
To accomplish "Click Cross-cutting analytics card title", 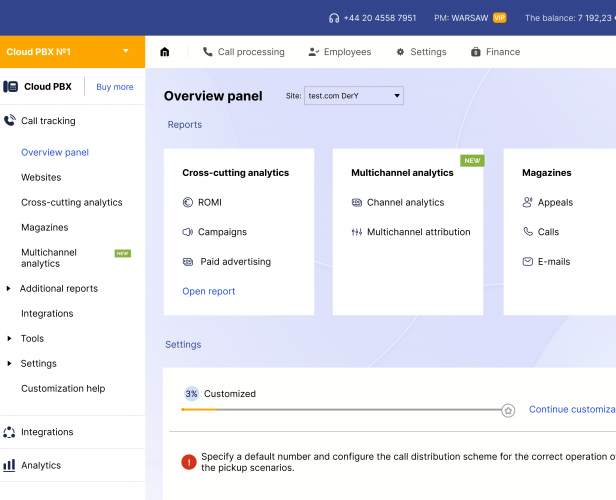I will coord(236,173).
